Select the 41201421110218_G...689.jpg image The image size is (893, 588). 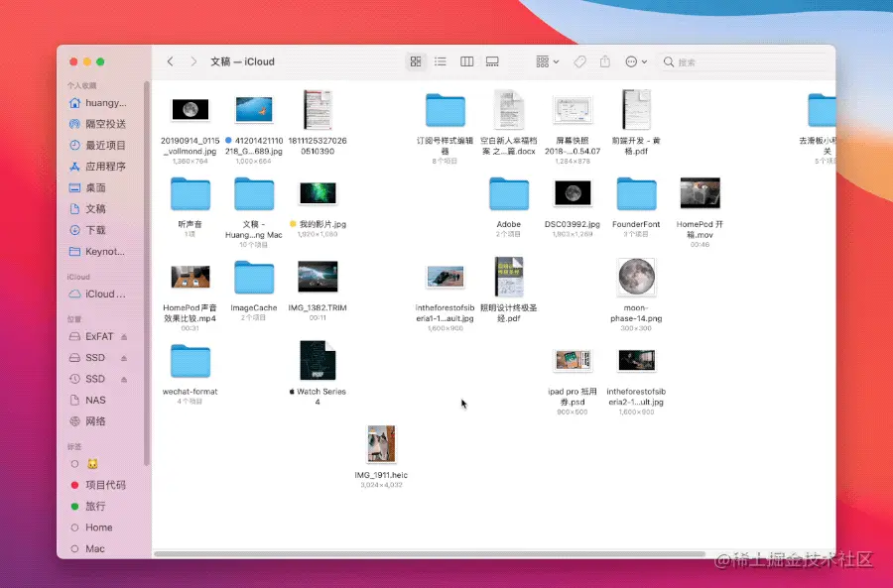[x=254, y=109]
